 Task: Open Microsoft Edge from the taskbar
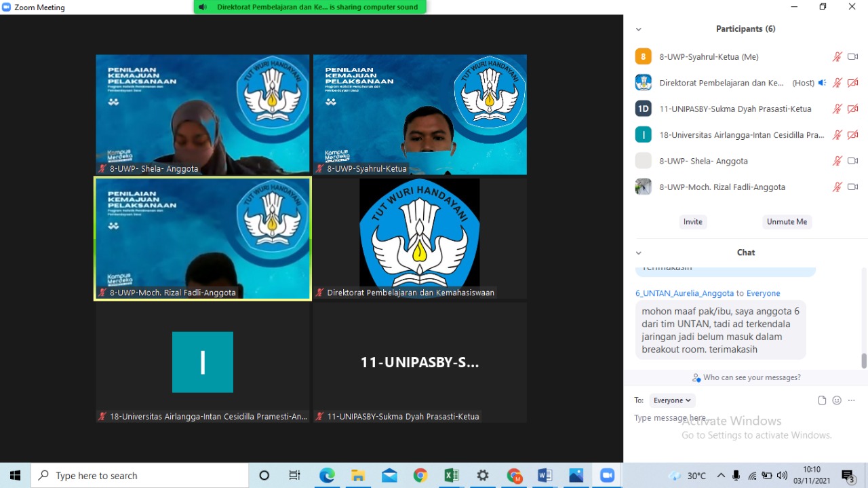pos(327,475)
